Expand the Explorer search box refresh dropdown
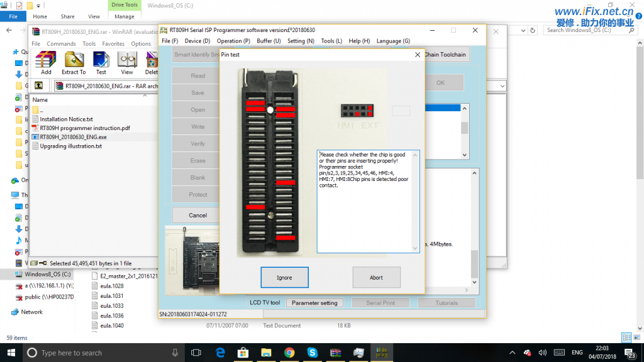 pos(521,30)
